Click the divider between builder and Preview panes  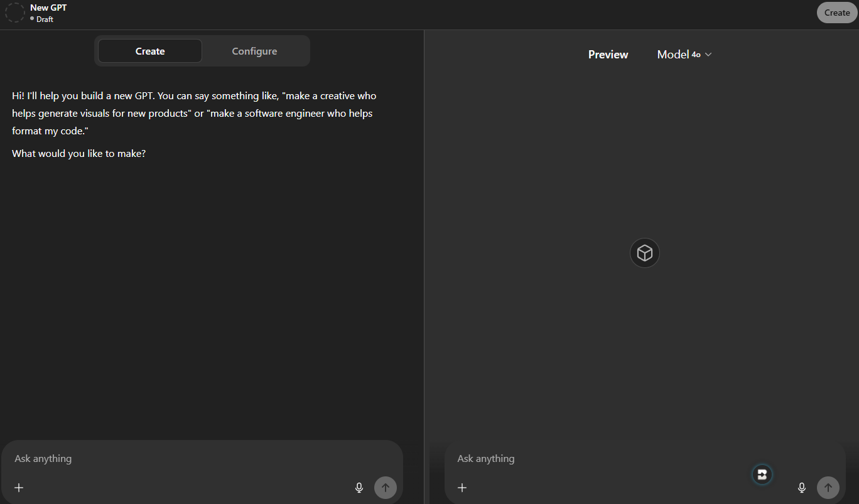coord(424,251)
